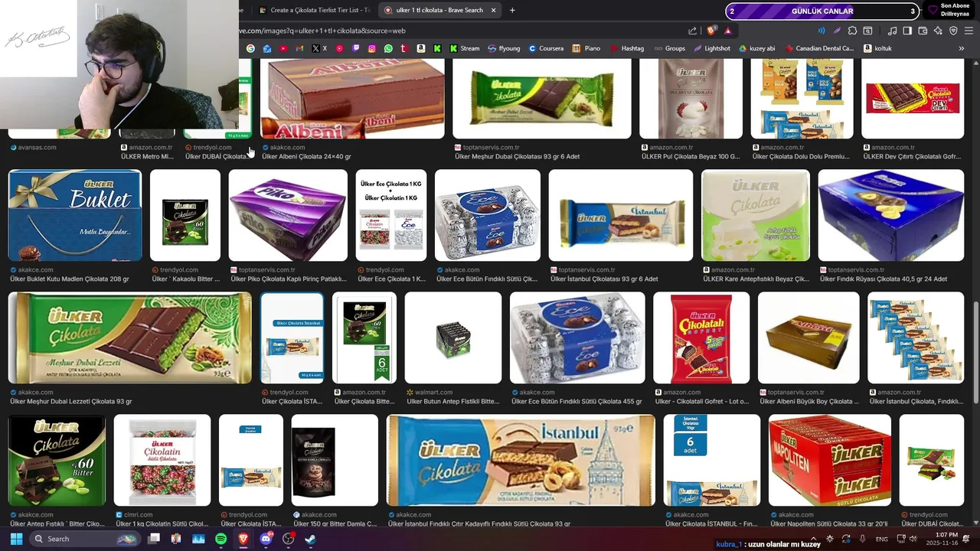Open the Brave VPN shield icon
Image resolution: width=980 pixels, height=551 pixels.
953,31
